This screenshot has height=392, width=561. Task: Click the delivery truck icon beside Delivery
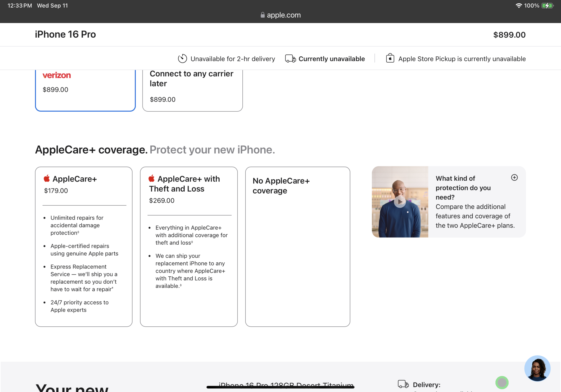(403, 384)
